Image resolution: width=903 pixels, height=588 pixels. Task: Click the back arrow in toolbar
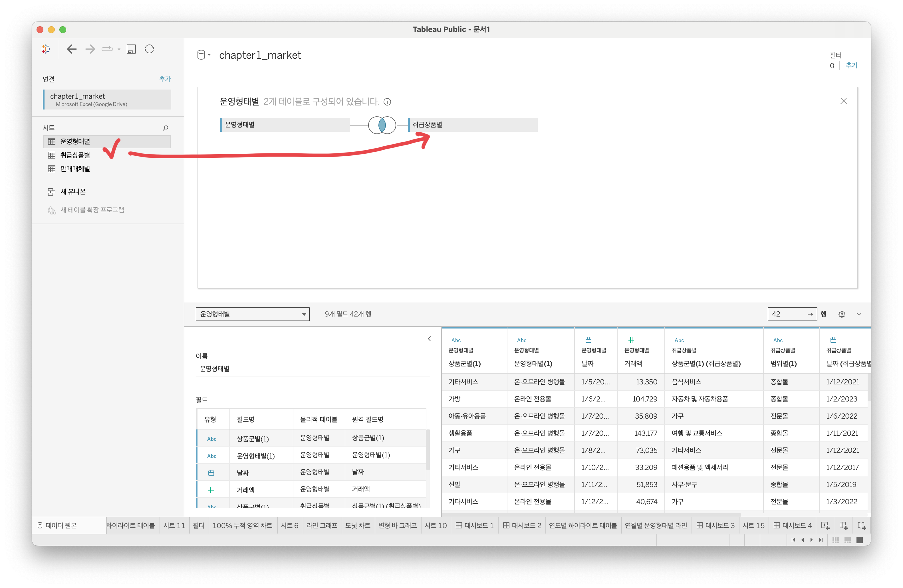(72, 49)
